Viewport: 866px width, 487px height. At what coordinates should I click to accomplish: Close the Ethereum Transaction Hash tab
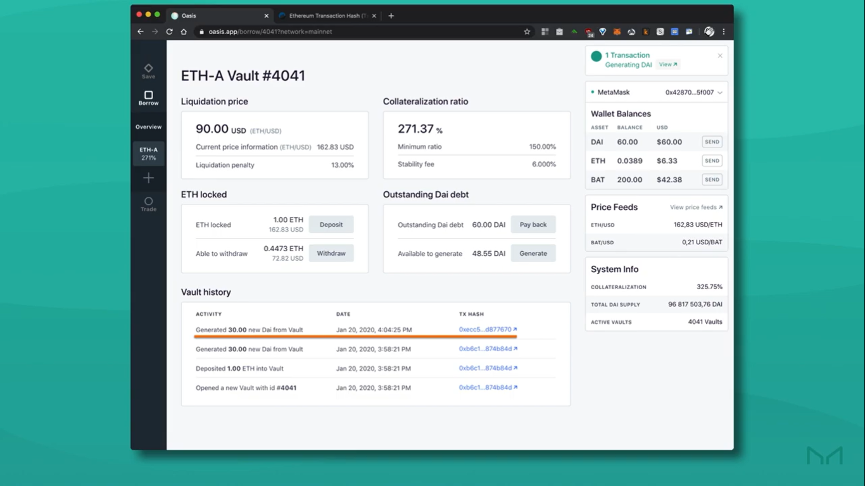[x=374, y=16]
